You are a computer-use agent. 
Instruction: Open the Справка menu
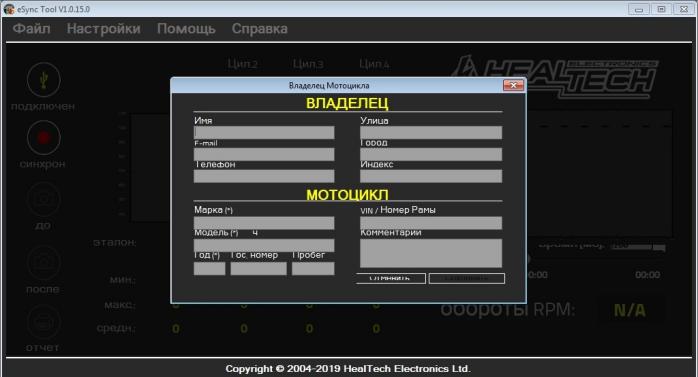(260, 28)
